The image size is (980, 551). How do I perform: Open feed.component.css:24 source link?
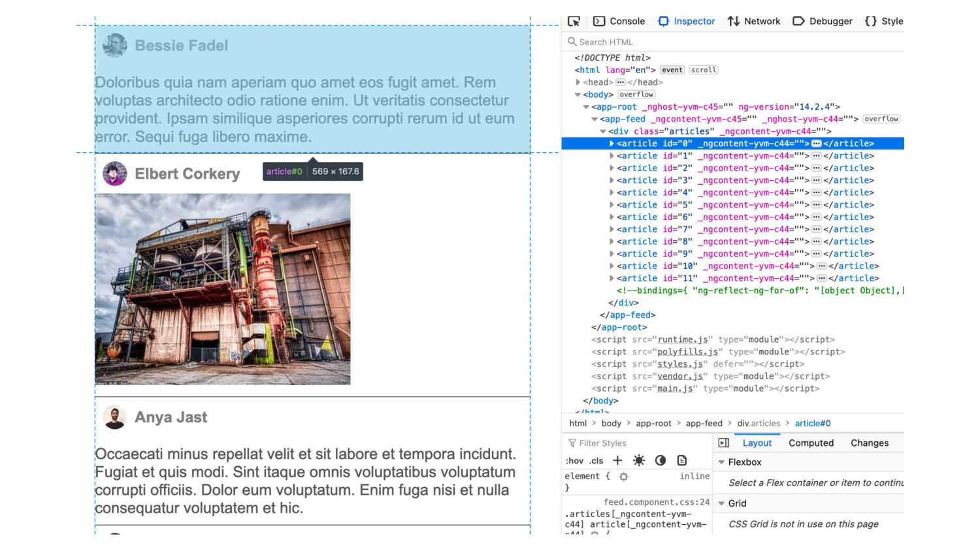(657, 502)
